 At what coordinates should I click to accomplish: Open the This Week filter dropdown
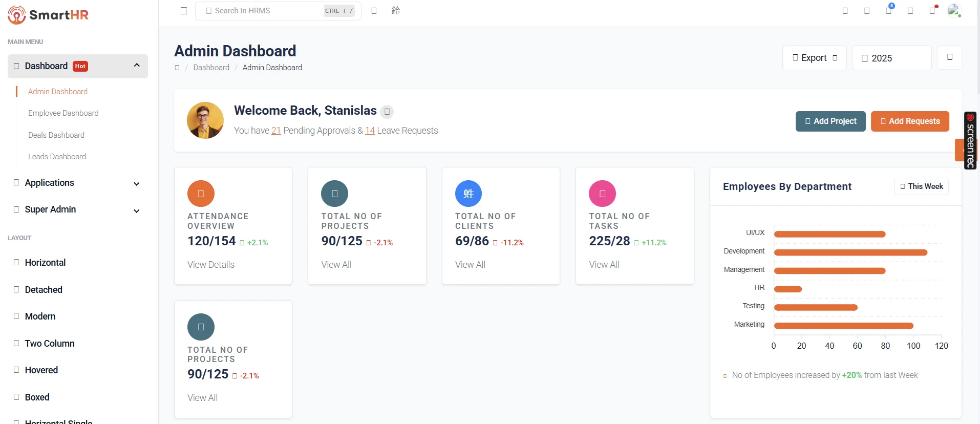point(921,186)
